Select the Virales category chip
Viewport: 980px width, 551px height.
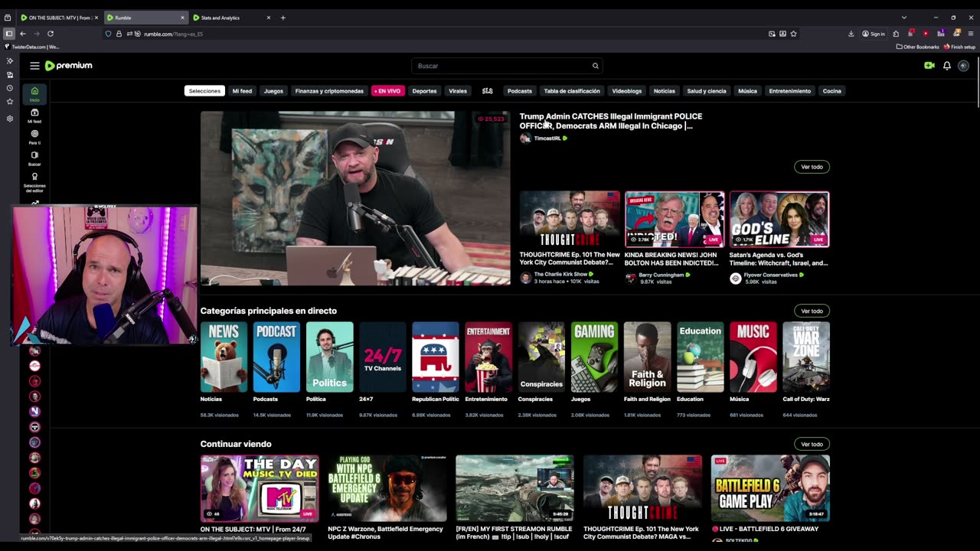tap(458, 91)
